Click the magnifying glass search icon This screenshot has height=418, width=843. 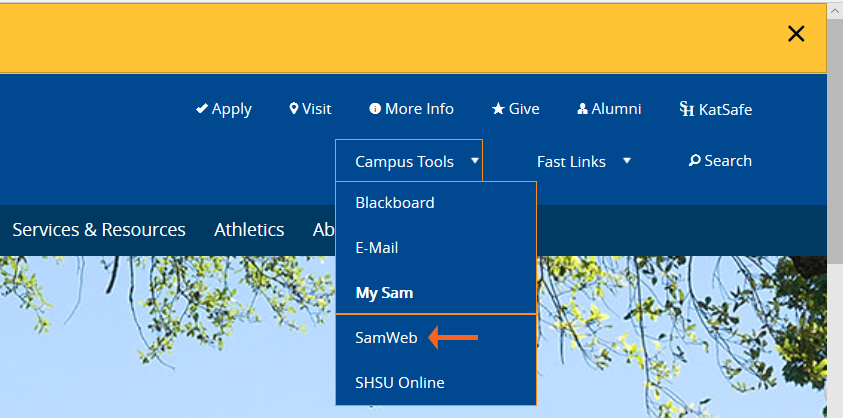[x=695, y=160]
